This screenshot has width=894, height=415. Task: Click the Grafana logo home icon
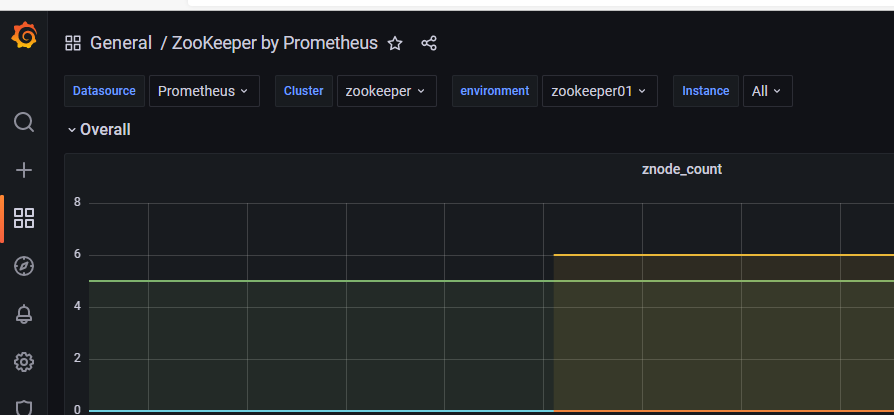[24, 37]
